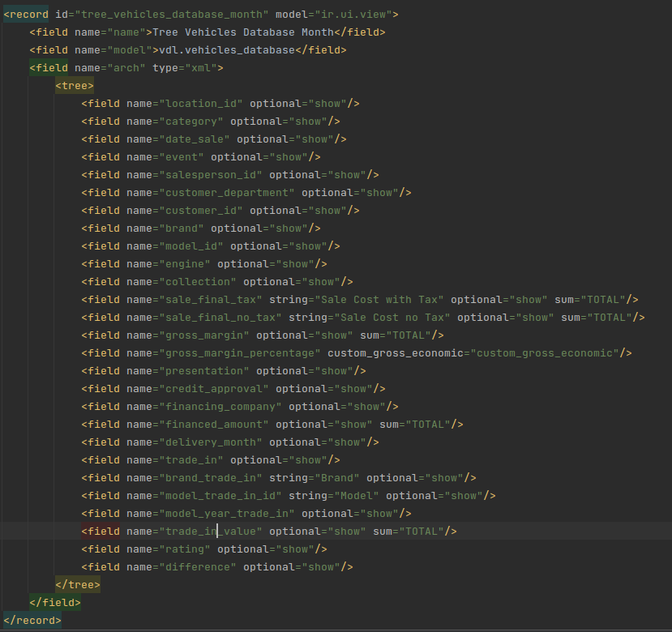Click the "presentation" field name

pyautogui.click(x=204, y=371)
